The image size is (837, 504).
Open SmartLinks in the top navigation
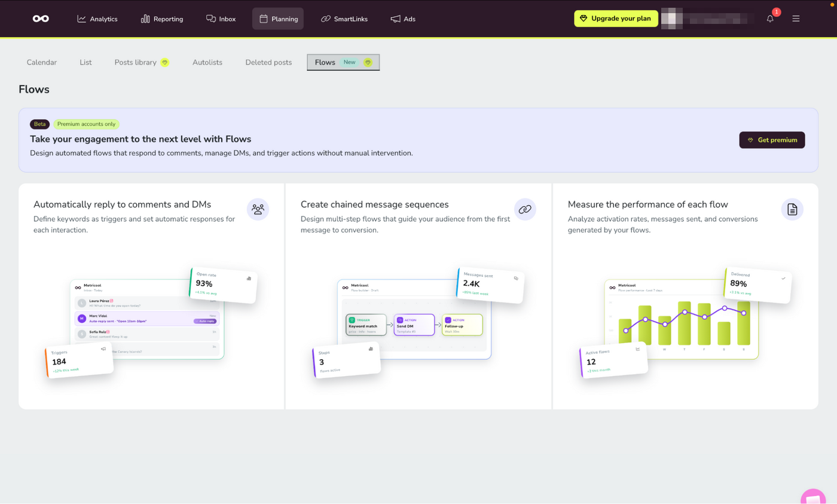click(344, 19)
